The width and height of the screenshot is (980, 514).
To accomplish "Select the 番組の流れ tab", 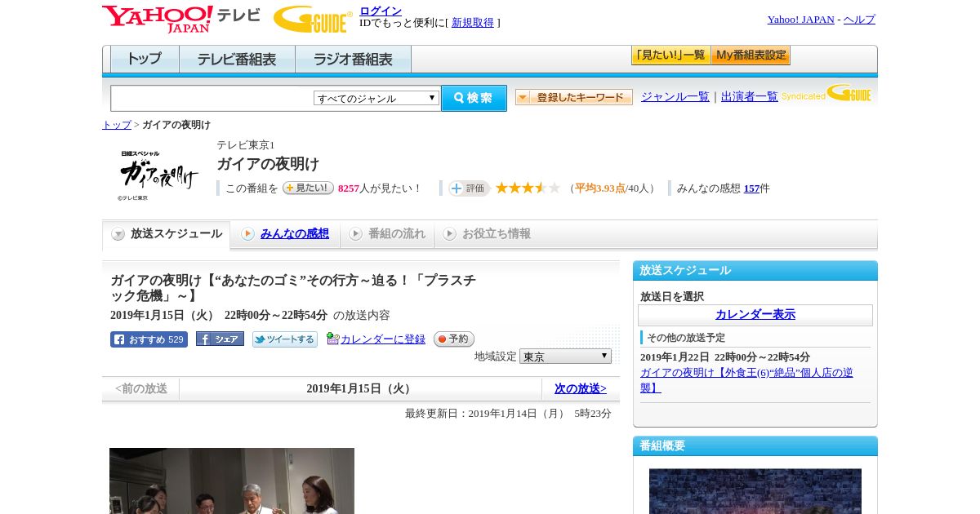I will (x=387, y=234).
